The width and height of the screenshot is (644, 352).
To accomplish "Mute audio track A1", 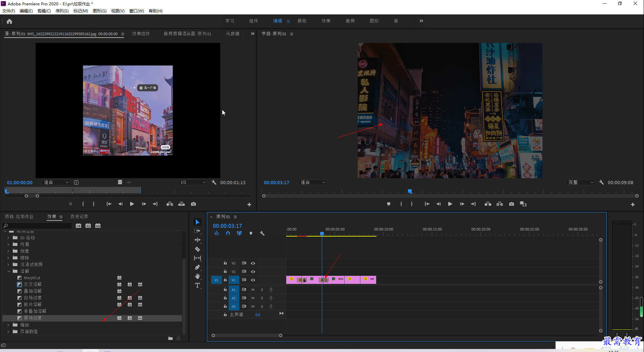I will click(253, 290).
